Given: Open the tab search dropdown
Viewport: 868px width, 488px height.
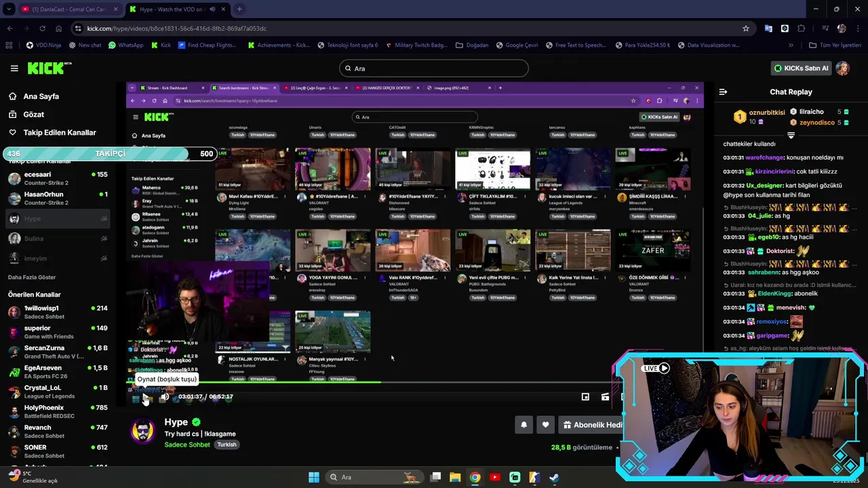Looking at the screenshot, I should point(9,9).
